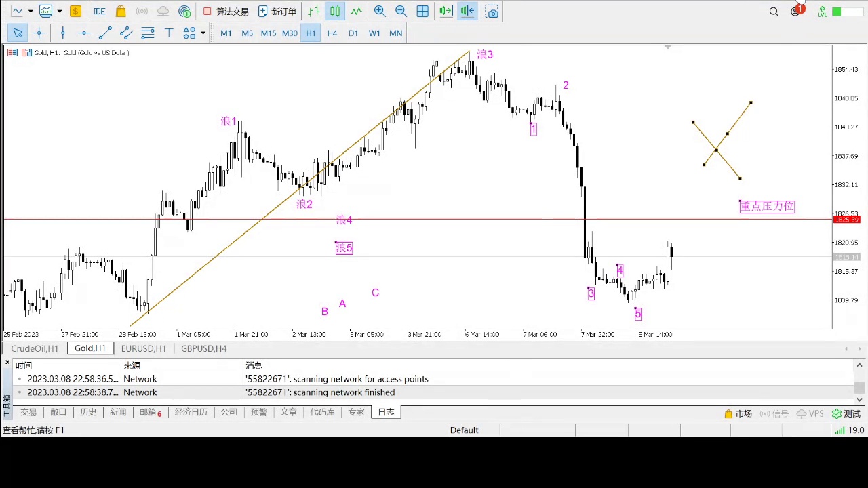868x488 pixels.
Task: Open the account profile icon with notification
Action: click(796, 10)
